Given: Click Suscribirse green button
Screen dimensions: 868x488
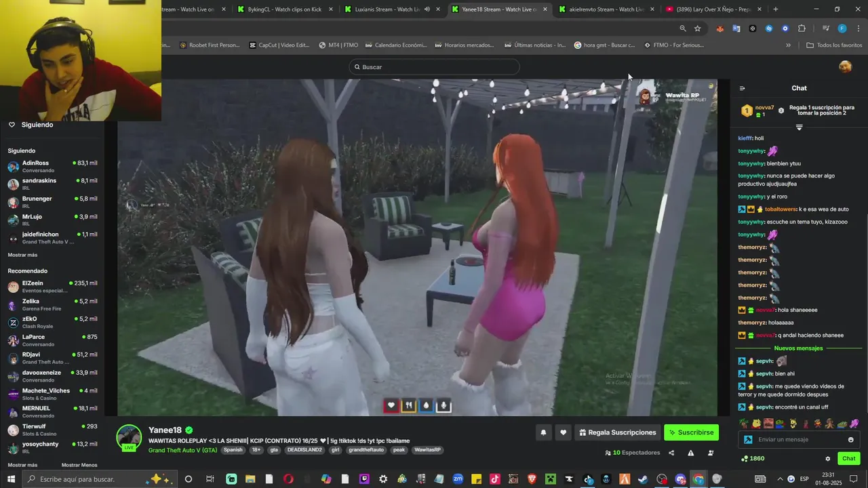Looking at the screenshot, I should click(x=691, y=432).
